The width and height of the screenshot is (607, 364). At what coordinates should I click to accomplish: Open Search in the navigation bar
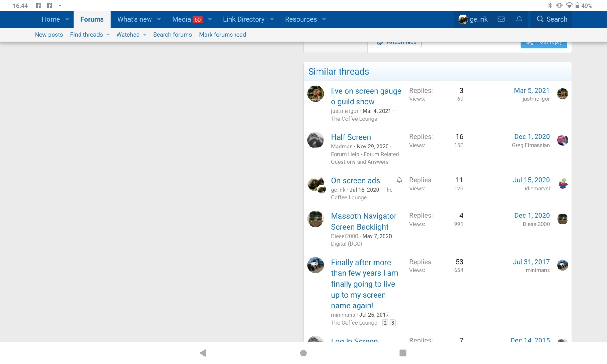click(552, 19)
